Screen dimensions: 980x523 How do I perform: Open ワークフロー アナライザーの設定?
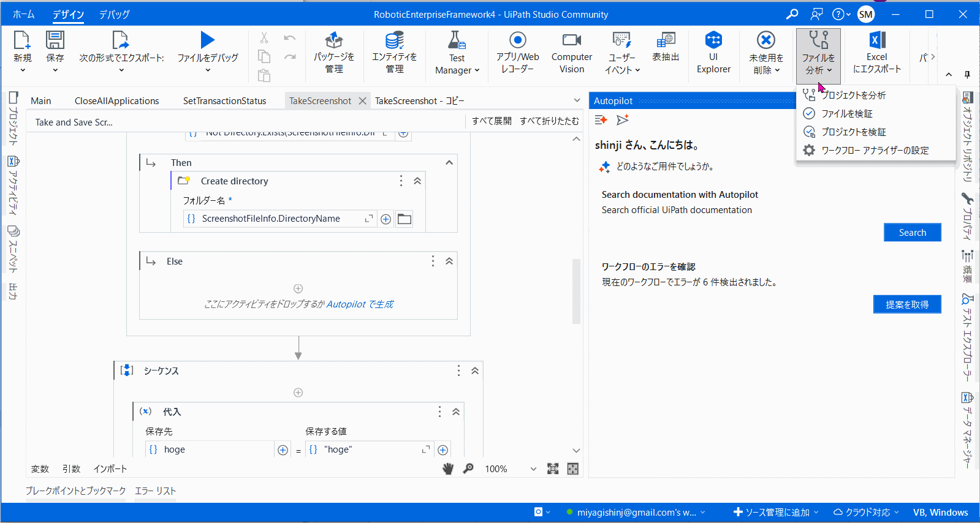875,151
